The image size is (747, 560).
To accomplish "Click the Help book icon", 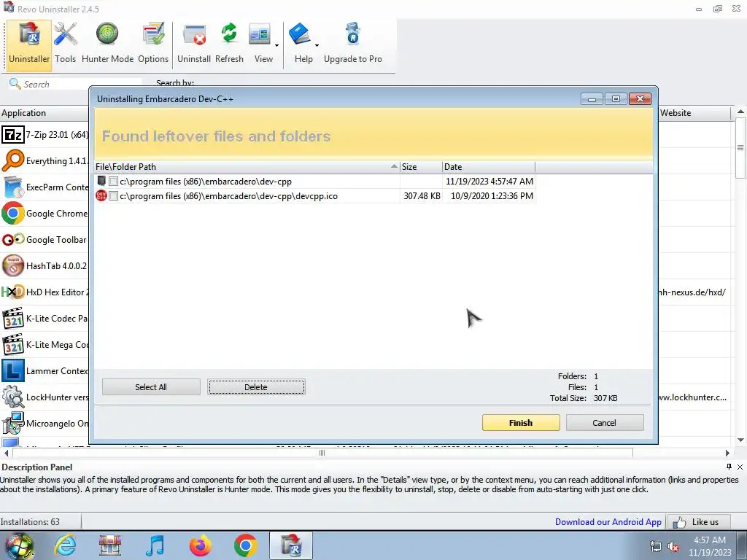I will (300, 34).
